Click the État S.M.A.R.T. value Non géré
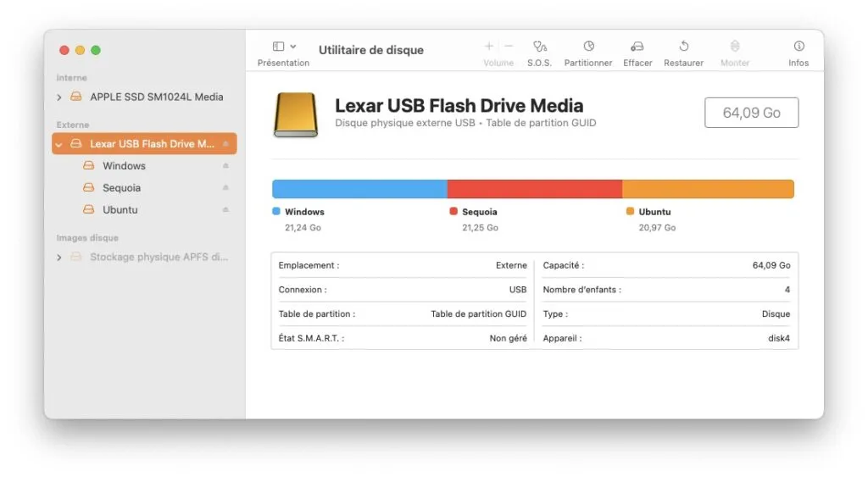Viewport: 868px width, 477px height. pos(508,338)
